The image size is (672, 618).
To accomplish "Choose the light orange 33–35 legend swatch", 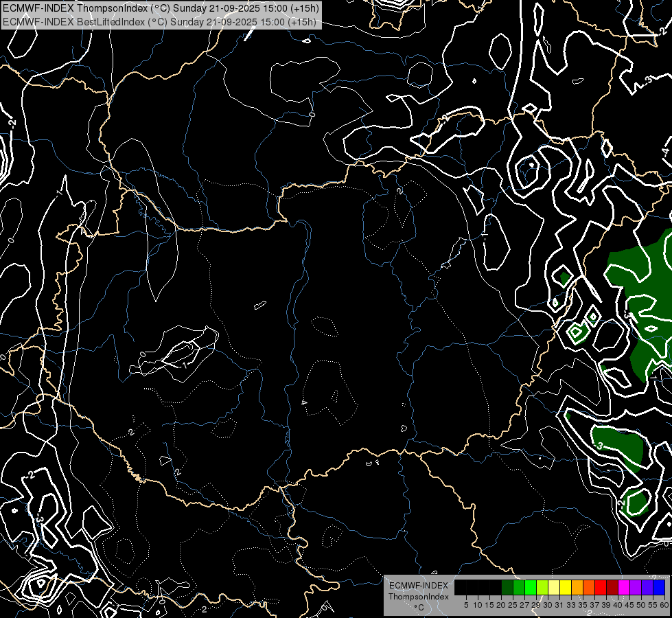I will [577, 587].
